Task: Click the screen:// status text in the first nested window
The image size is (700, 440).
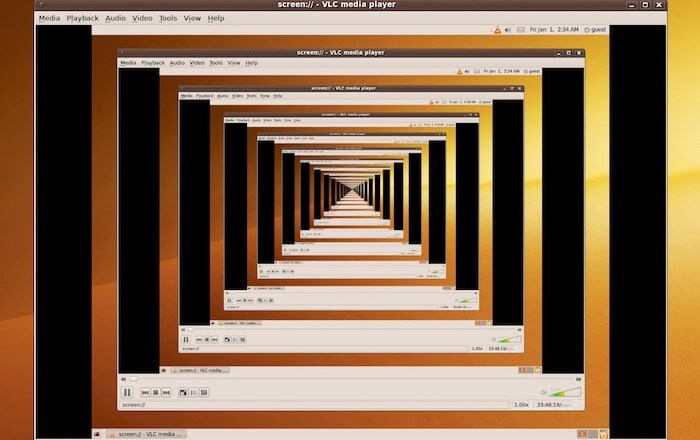Action: click(x=134, y=405)
